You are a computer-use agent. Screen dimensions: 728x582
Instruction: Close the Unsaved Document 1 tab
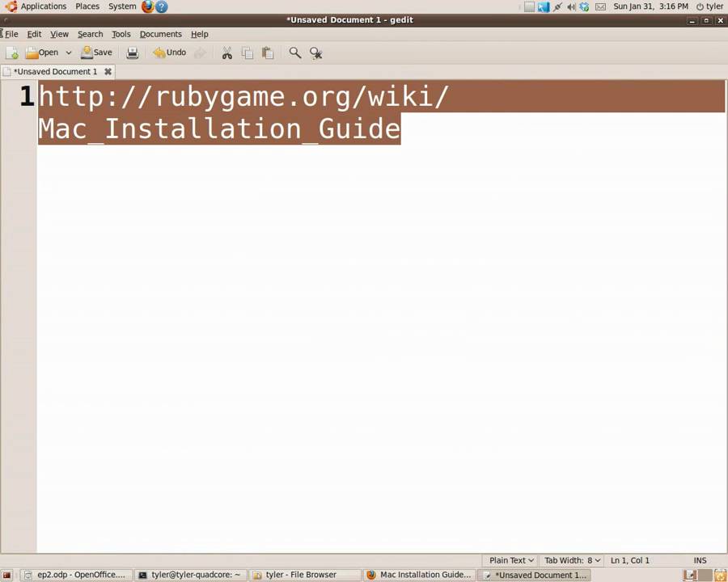tap(108, 71)
